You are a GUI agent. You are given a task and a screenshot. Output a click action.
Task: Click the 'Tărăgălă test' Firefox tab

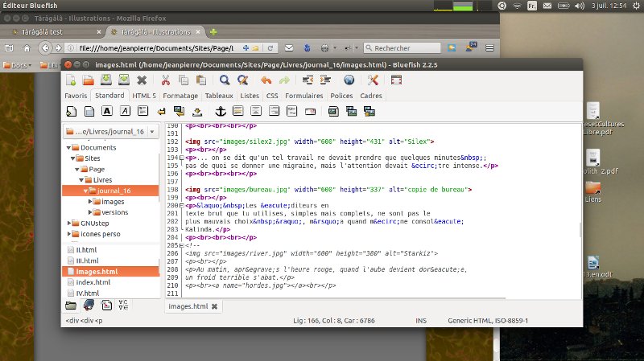coord(42,32)
